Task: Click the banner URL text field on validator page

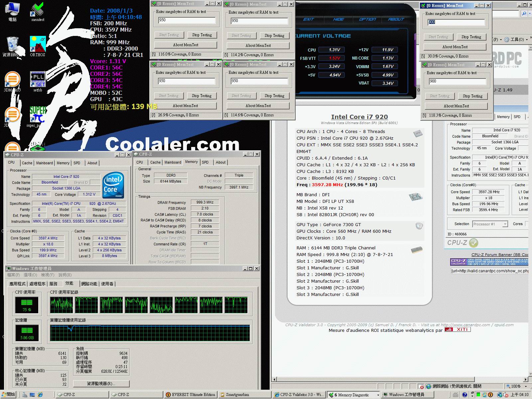Action: pos(489,271)
